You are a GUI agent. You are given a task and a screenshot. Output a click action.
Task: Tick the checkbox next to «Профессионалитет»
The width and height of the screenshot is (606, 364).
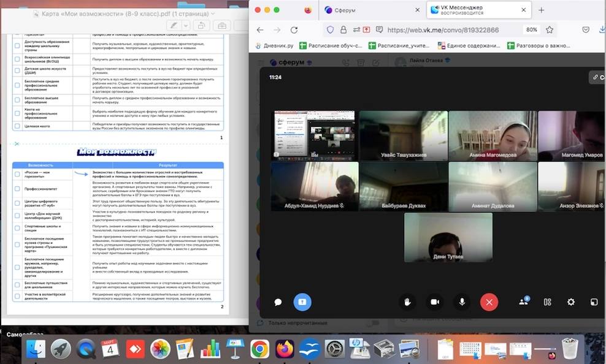coord(18,189)
